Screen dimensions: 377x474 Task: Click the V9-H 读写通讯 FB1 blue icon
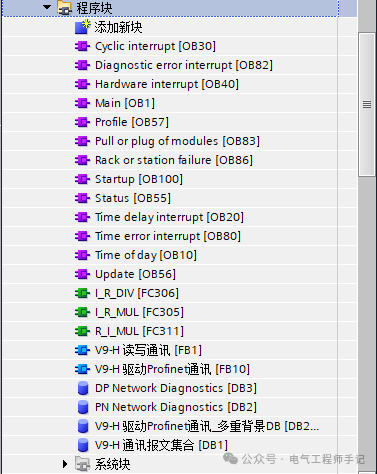point(82,350)
